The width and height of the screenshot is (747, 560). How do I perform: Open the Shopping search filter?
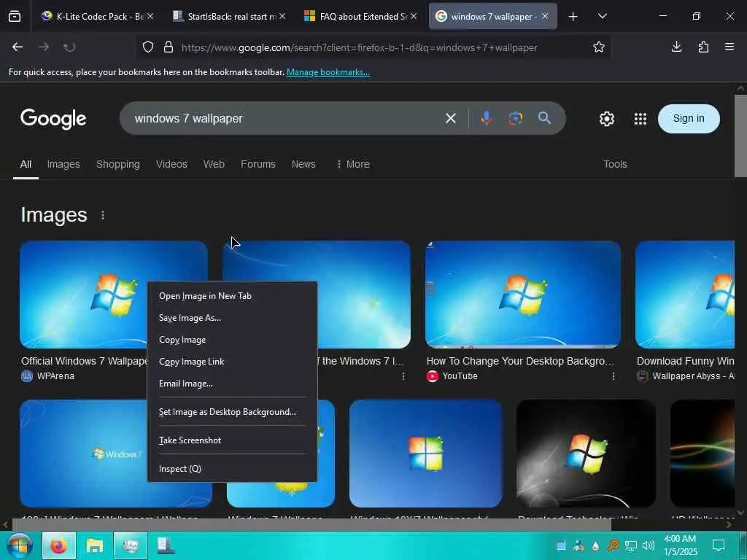pos(118,164)
